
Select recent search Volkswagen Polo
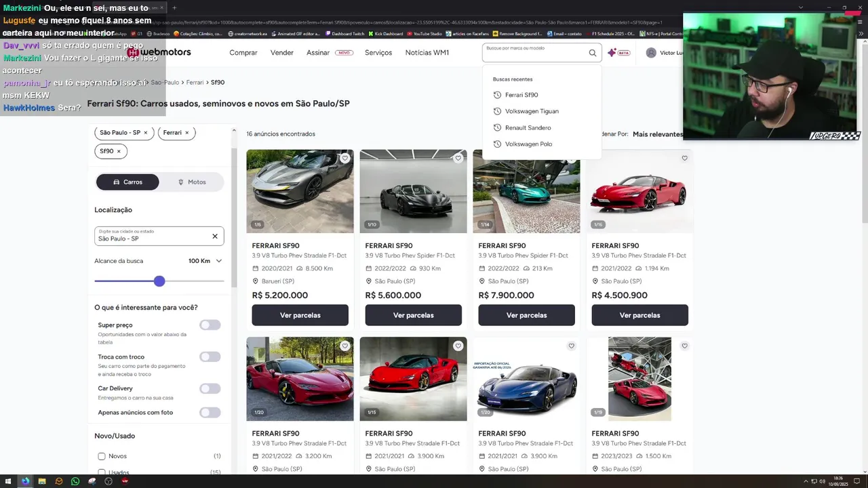click(528, 144)
